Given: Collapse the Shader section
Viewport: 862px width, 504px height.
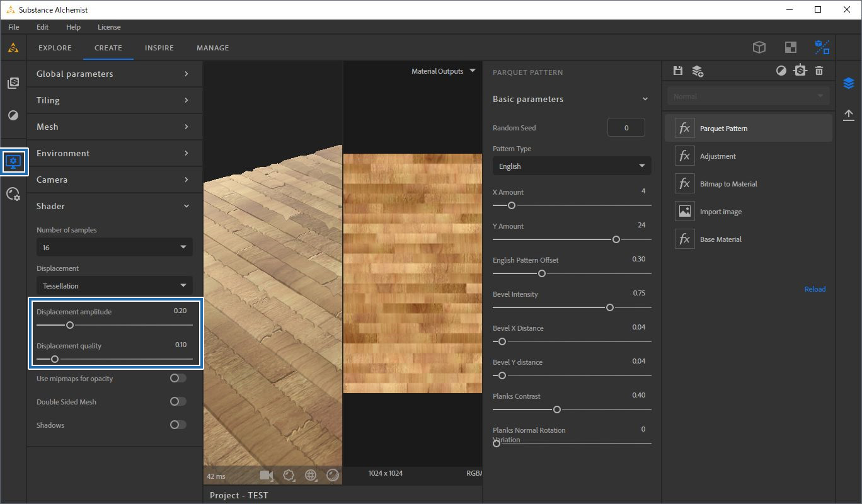Looking at the screenshot, I should (115, 206).
